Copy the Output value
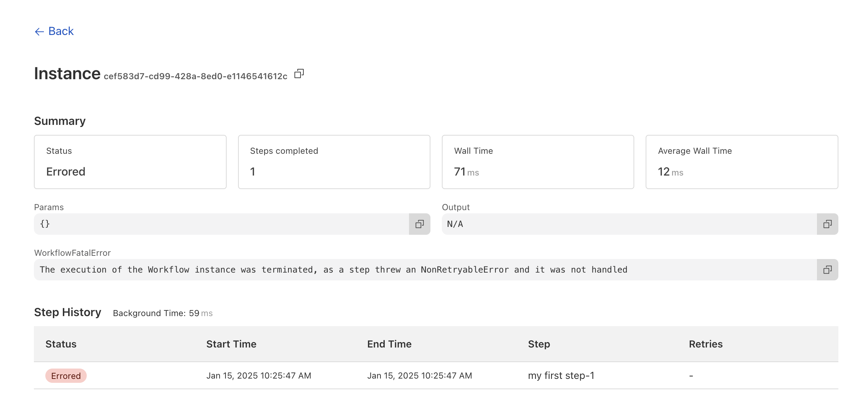Screen dimensions: 868x416 coord(827,224)
